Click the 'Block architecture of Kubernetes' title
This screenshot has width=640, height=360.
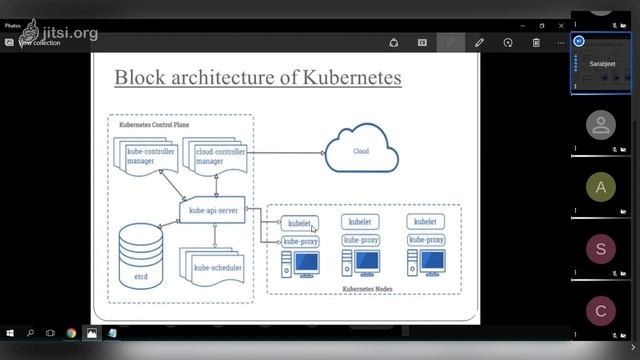[x=258, y=77]
